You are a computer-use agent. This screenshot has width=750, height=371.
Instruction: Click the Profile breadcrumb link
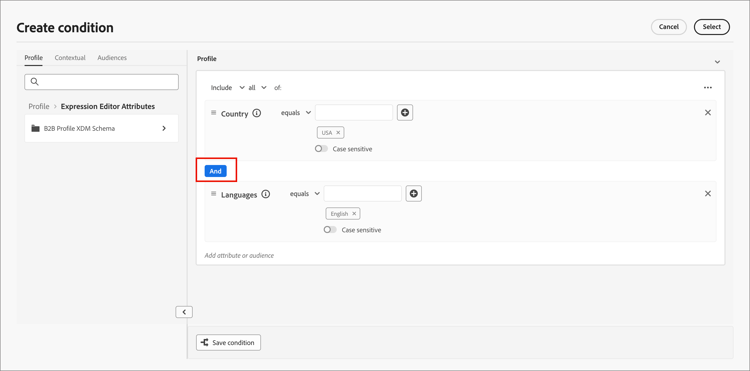pos(39,106)
